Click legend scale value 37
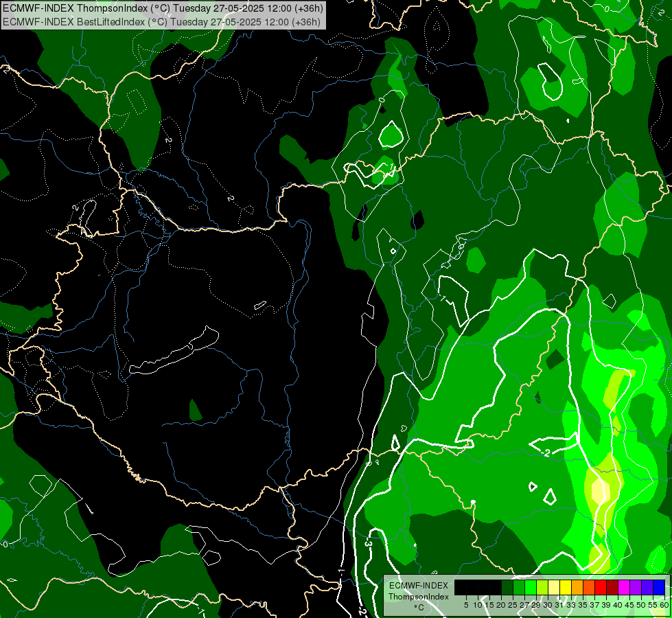This screenshot has height=618, width=672. (x=594, y=605)
